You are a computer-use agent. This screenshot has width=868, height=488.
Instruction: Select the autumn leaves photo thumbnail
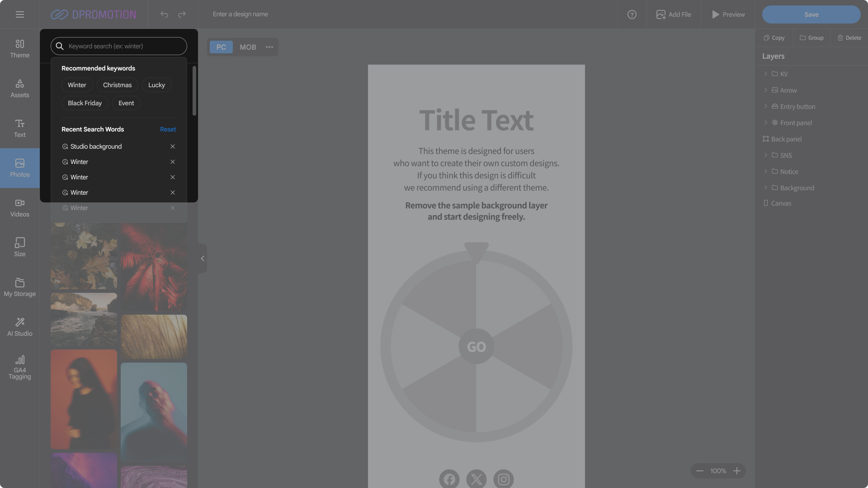tap(84, 256)
